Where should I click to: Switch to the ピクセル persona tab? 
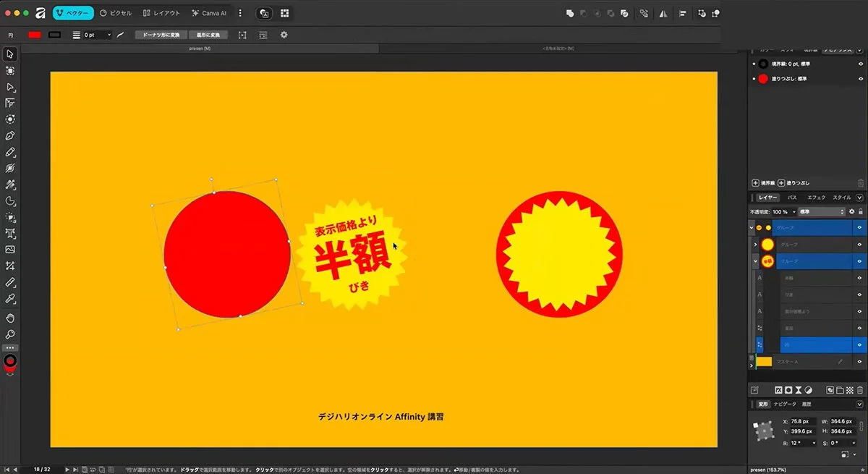[117, 12]
